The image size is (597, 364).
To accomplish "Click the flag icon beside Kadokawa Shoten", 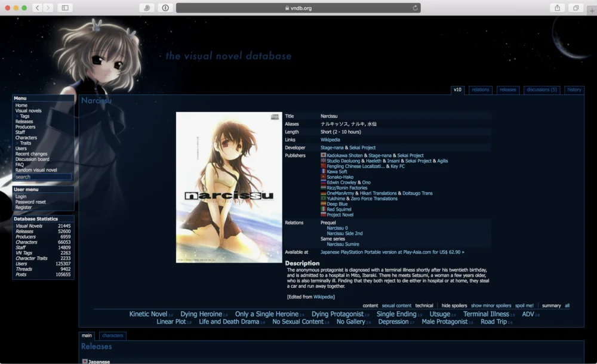I will [323, 155].
